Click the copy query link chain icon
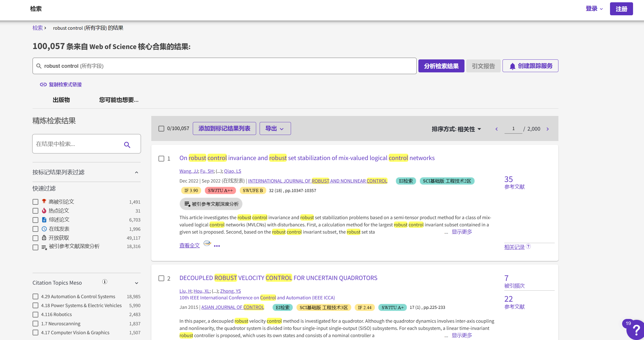 click(x=43, y=84)
